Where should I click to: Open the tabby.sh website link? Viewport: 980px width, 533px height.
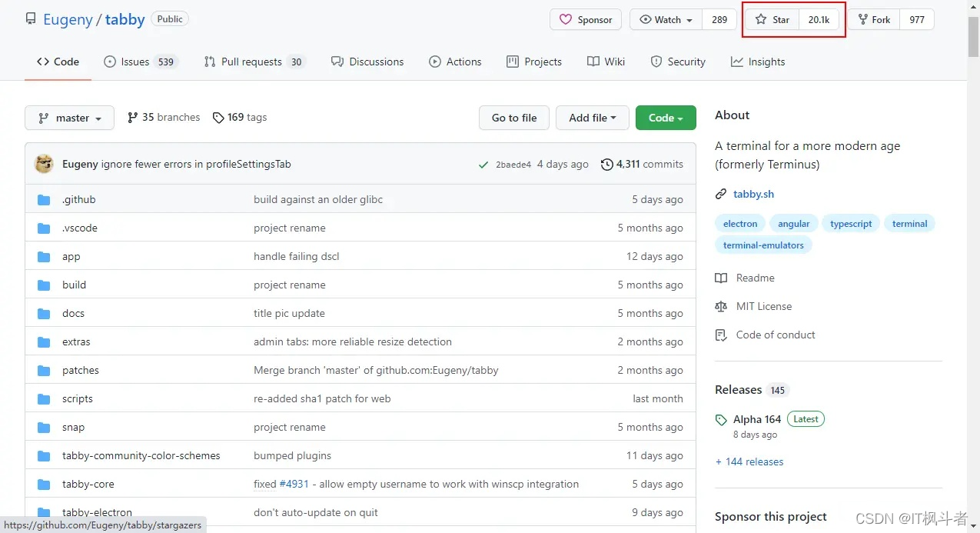click(754, 194)
